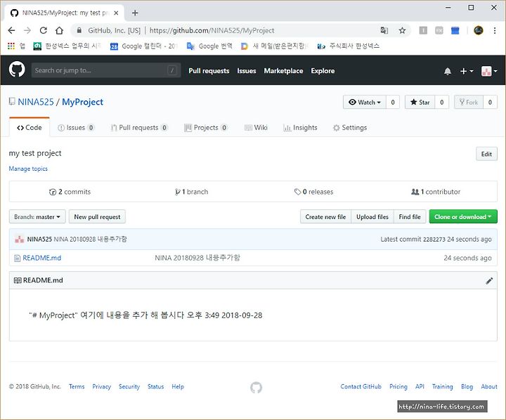Open Pull requests in the top navigation
The height and width of the screenshot is (420, 506).
pos(209,71)
